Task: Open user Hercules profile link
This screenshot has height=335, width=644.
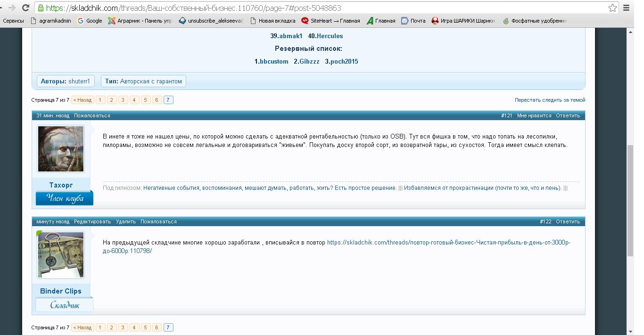Action: pos(330,36)
